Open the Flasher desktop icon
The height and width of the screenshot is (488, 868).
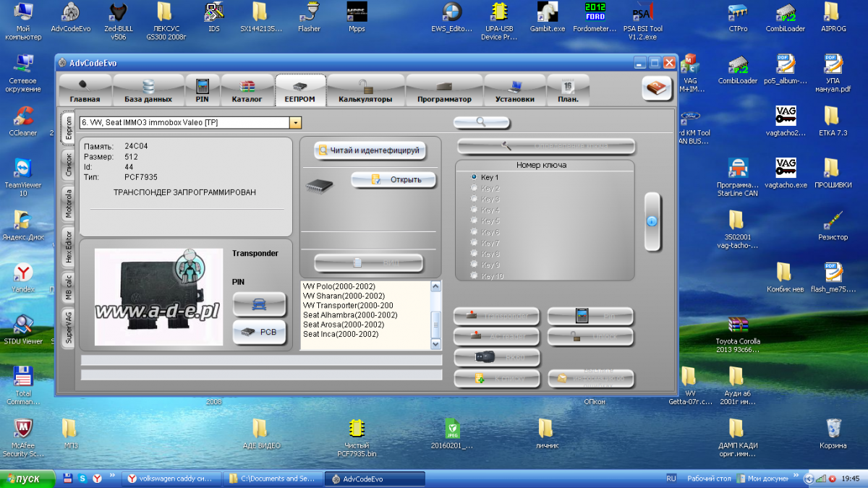(x=310, y=18)
